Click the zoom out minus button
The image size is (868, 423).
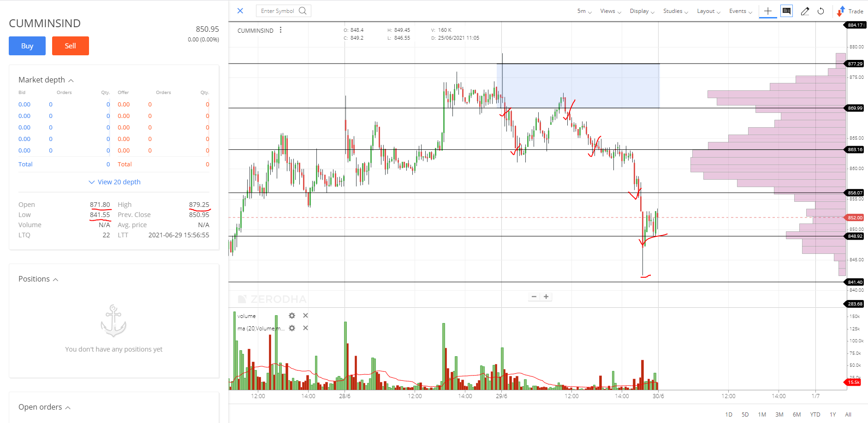click(x=534, y=297)
